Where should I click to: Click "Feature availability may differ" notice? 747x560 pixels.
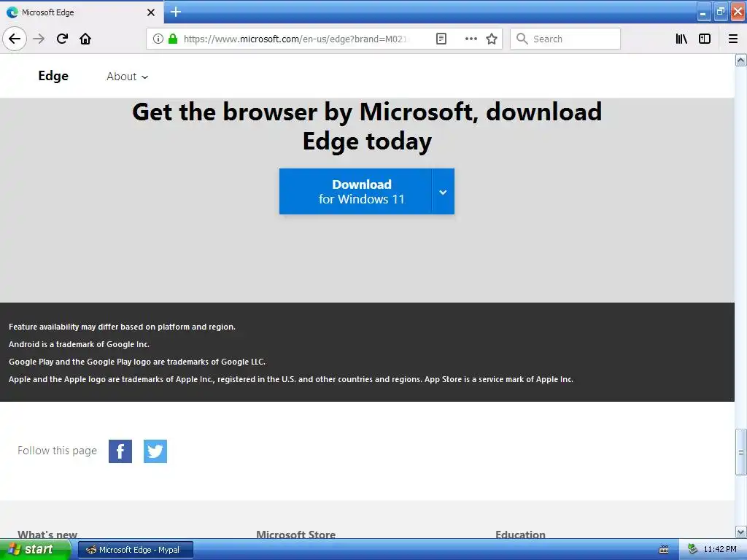[x=122, y=327]
